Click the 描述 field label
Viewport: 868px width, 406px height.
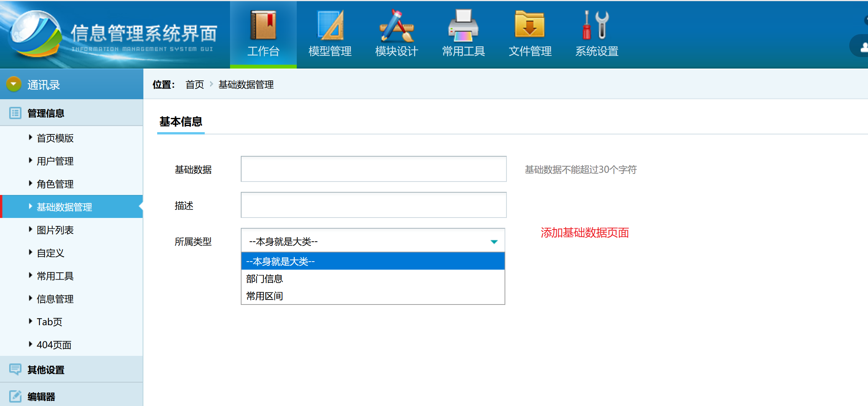coord(184,206)
